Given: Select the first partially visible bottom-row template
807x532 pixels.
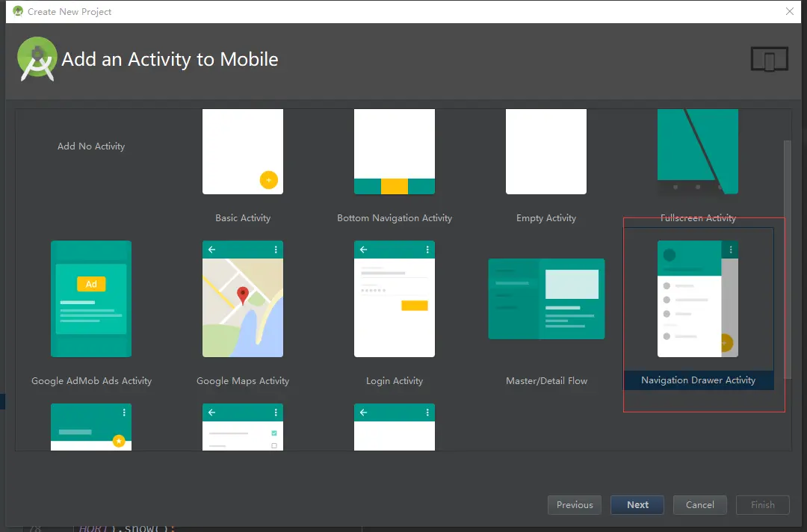Looking at the screenshot, I should click(x=91, y=427).
